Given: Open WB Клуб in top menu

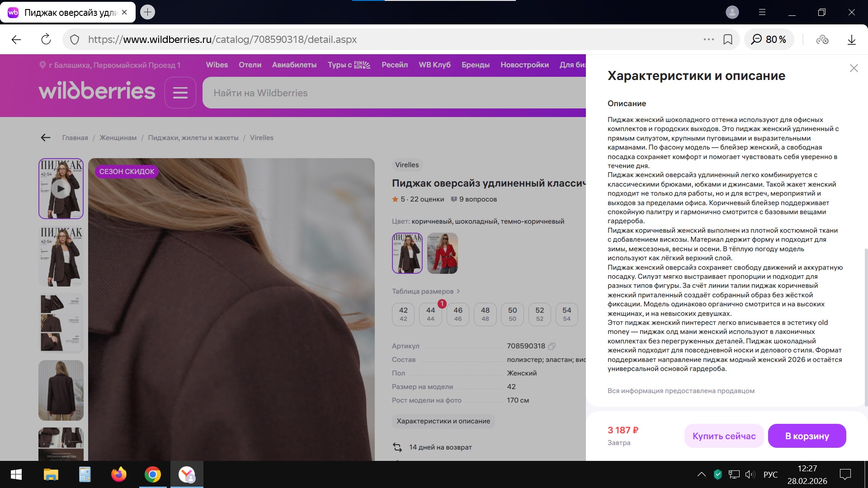Looking at the screenshot, I should click(434, 65).
